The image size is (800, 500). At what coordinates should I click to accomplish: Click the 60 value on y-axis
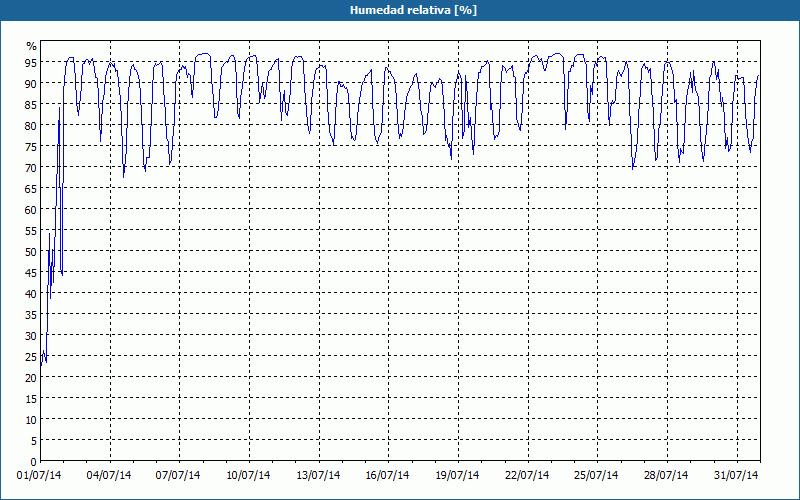click(31, 210)
